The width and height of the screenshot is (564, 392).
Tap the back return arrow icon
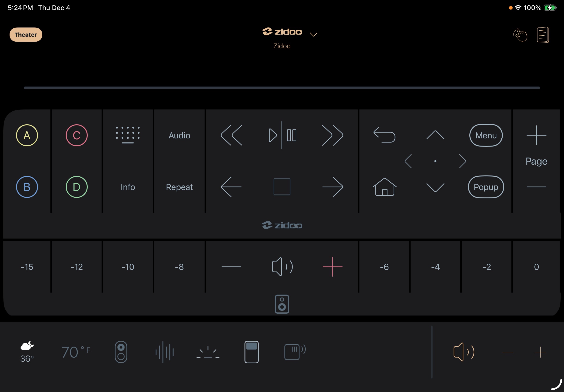click(384, 135)
